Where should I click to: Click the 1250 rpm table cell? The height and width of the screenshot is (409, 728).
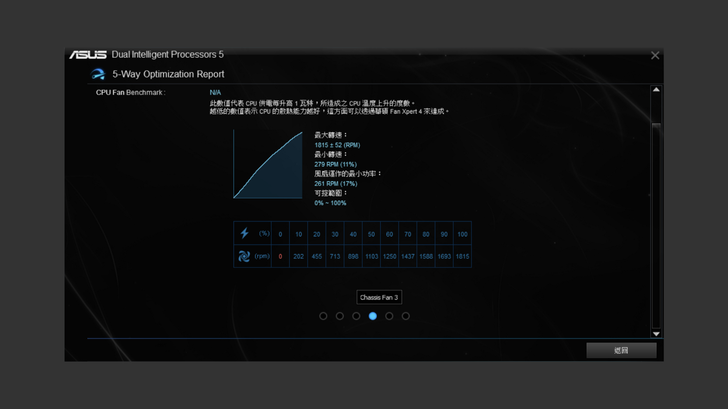[x=390, y=256]
